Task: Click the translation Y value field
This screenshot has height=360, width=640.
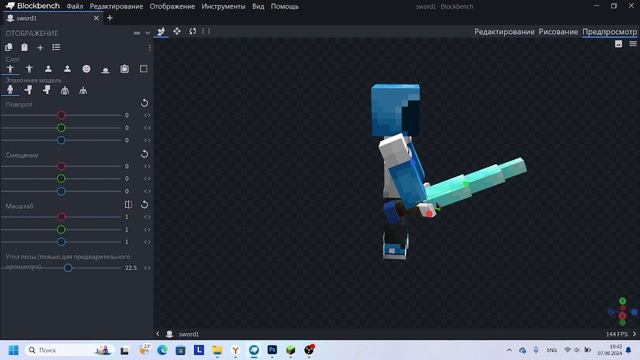Action: click(127, 179)
